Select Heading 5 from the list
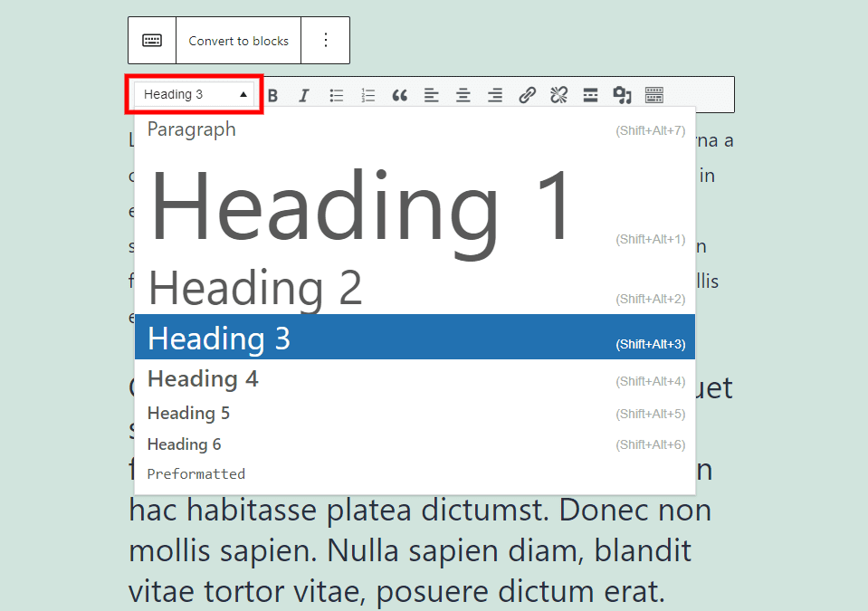 pyautogui.click(x=188, y=413)
